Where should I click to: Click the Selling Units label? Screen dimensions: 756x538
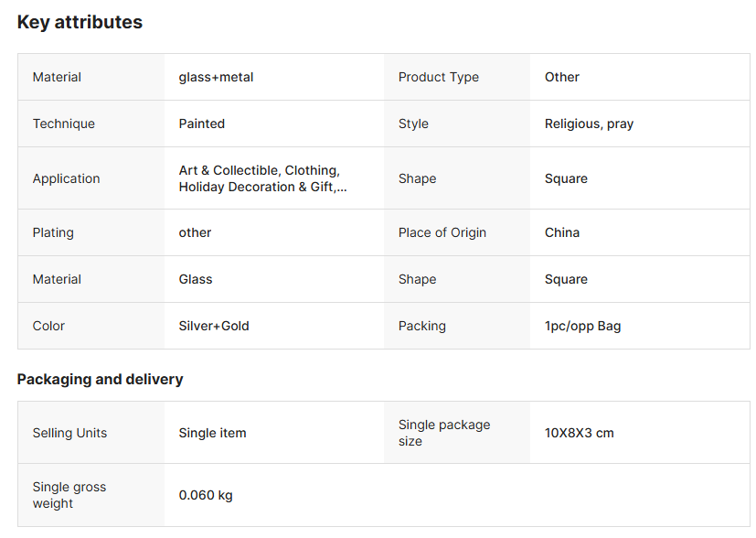(x=69, y=433)
